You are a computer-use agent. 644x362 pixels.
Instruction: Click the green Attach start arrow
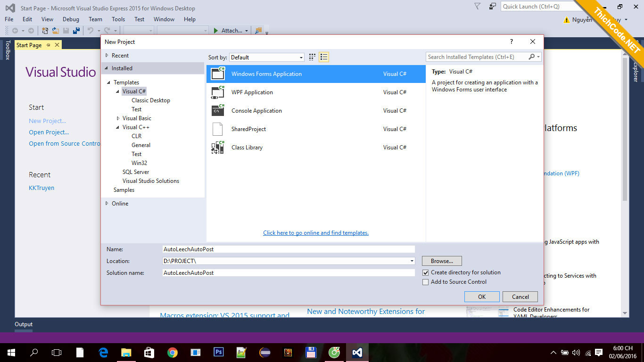(x=216, y=31)
